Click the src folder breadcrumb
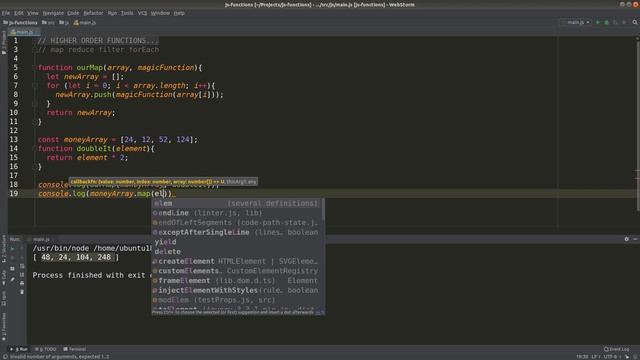Image resolution: width=640 pixels, height=360 pixels. 48,23
